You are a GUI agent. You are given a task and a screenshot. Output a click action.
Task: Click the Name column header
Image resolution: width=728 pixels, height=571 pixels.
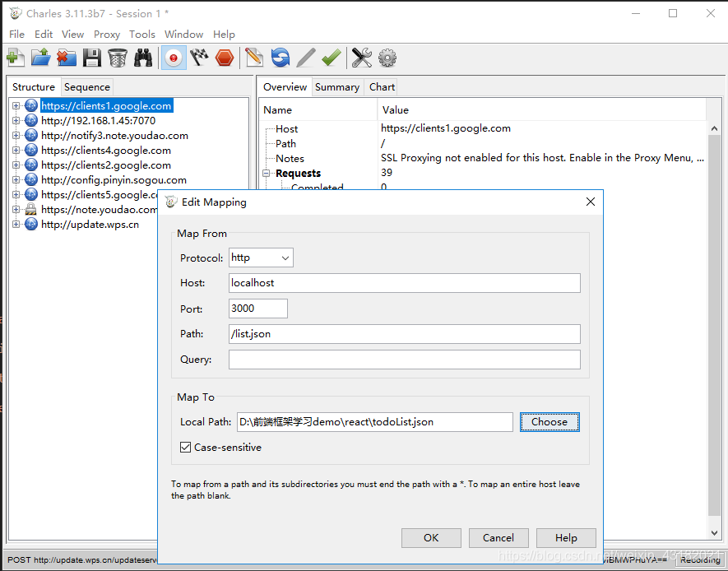tap(318, 110)
